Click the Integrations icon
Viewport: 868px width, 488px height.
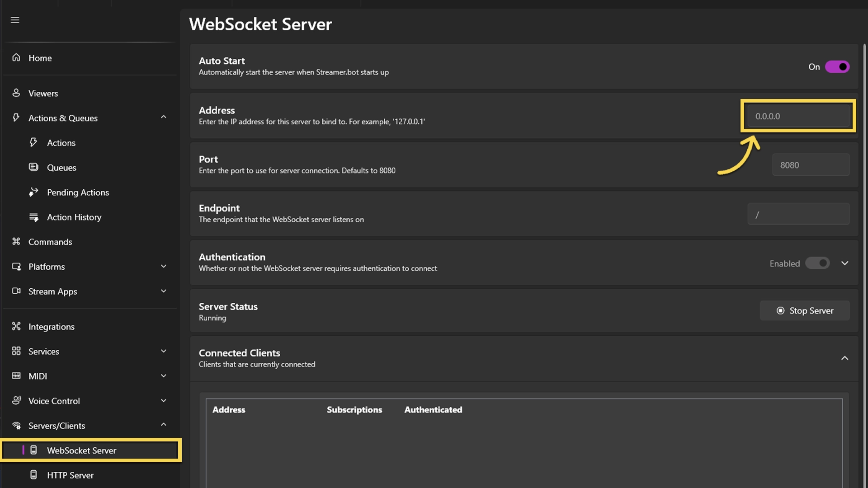[x=16, y=326]
